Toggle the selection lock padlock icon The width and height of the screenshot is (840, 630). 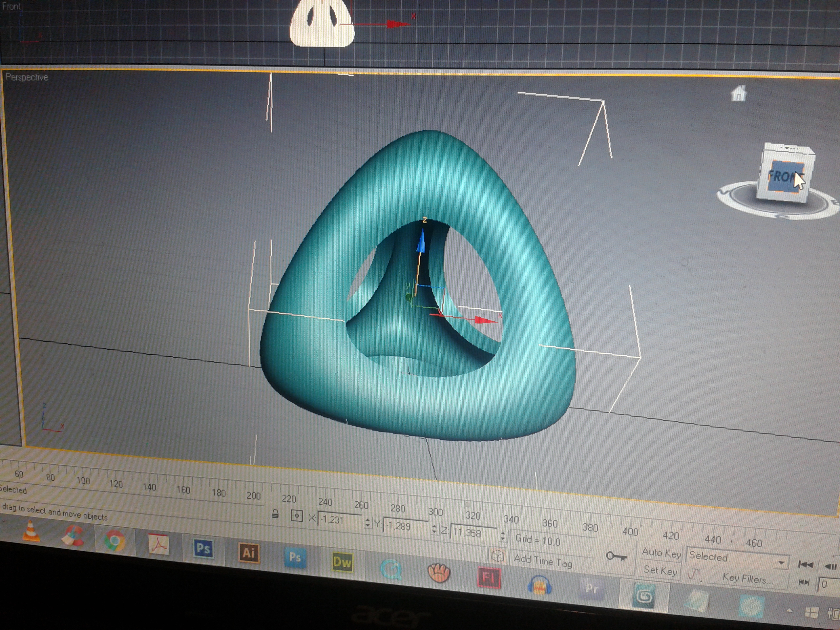click(x=276, y=514)
